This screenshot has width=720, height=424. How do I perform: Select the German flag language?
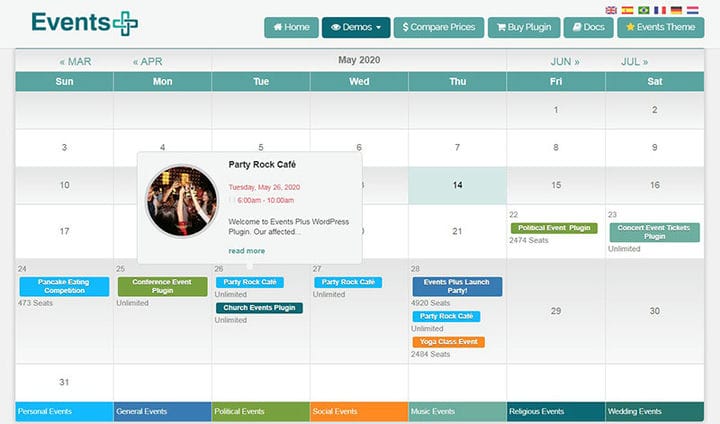676,10
